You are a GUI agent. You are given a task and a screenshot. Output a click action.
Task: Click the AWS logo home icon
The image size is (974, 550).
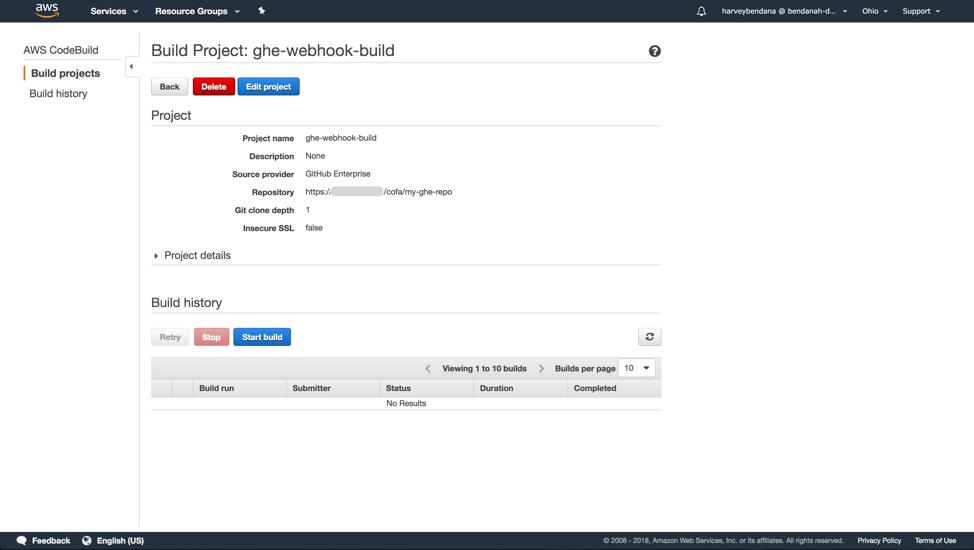tap(47, 11)
